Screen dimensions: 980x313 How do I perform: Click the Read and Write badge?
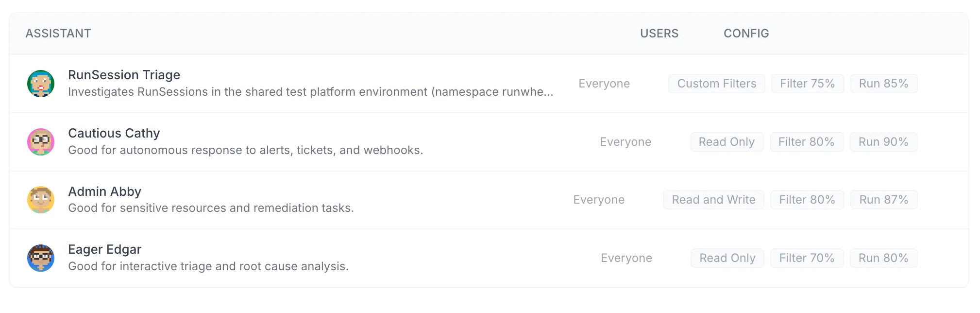click(x=713, y=200)
